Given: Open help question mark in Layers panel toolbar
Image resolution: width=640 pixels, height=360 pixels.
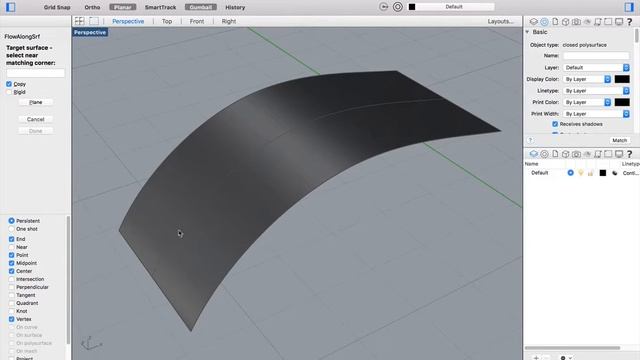Looking at the screenshot, I should pyautogui.click(x=629, y=154).
